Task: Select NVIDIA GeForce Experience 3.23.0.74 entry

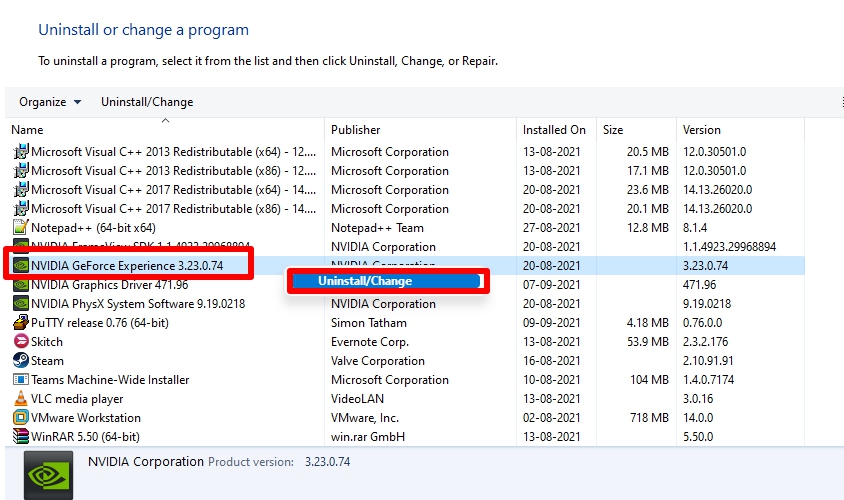Action: 127,265
